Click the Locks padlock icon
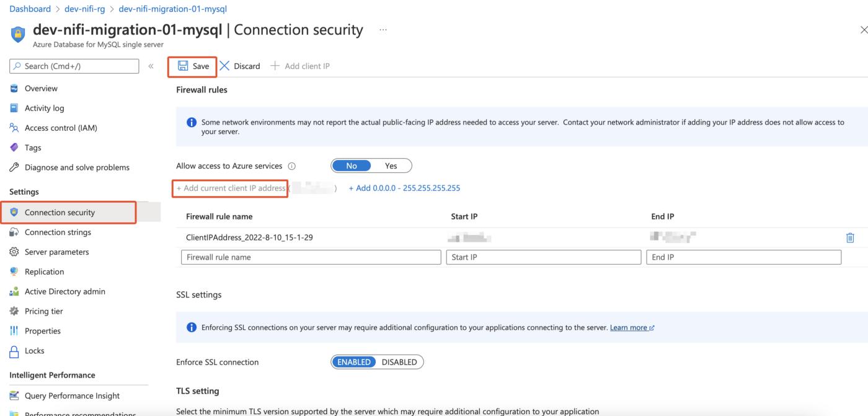868x416 pixels. (14, 351)
